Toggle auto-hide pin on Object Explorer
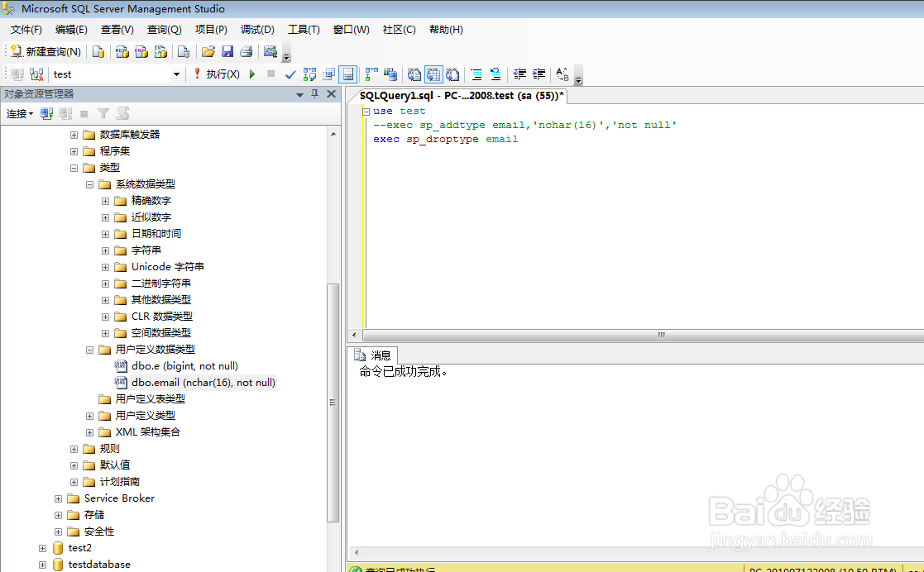 click(x=314, y=94)
